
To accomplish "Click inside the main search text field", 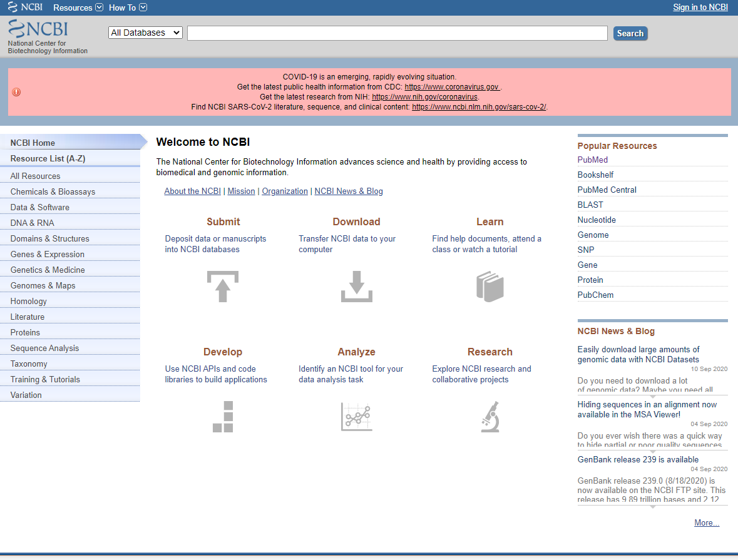I will pyautogui.click(x=397, y=33).
